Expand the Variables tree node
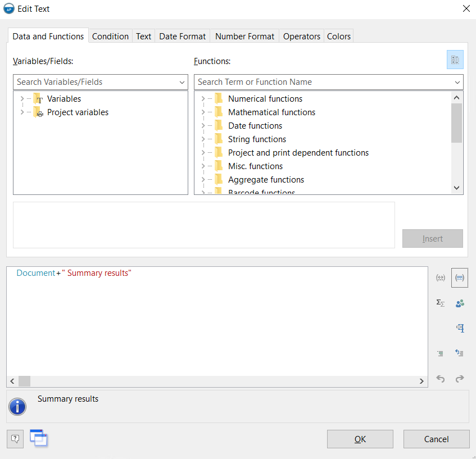 (22, 99)
